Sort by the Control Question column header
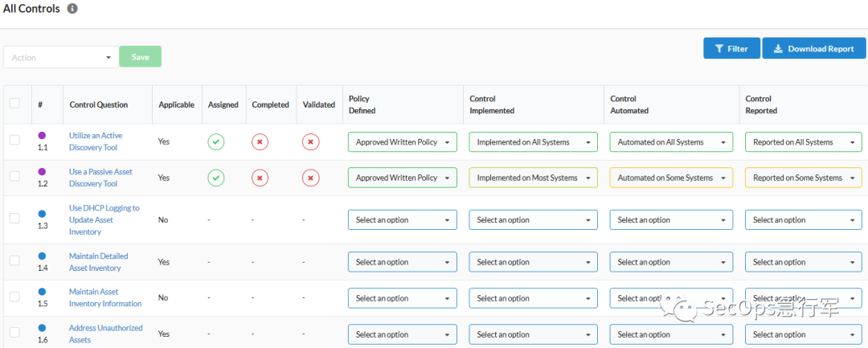The width and height of the screenshot is (868, 348). [x=99, y=104]
